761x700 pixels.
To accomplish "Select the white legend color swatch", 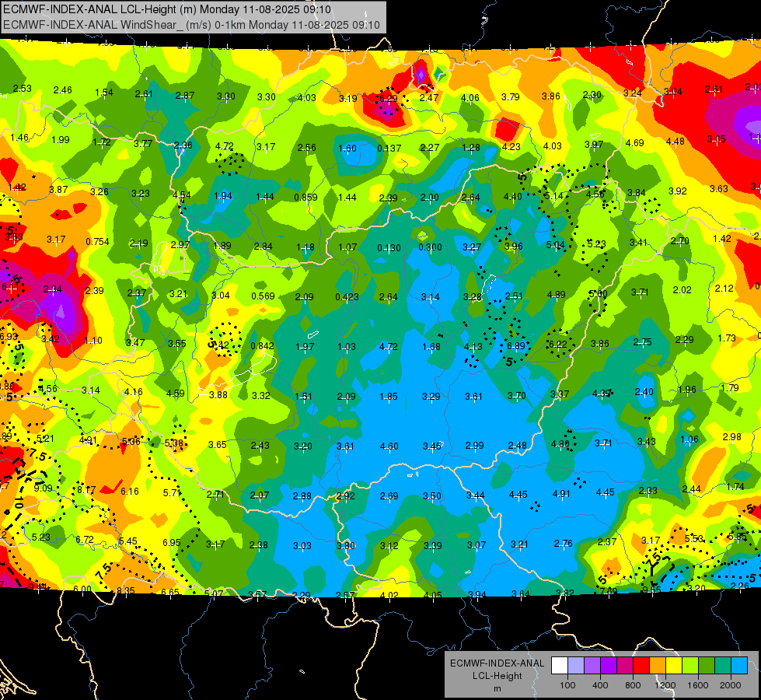I will pyautogui.click(x=560, y=666).
